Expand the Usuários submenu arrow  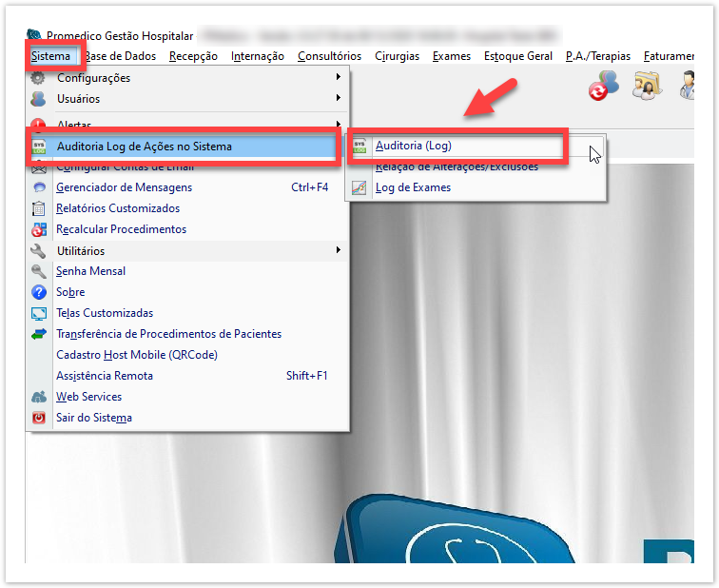[338, 99]
